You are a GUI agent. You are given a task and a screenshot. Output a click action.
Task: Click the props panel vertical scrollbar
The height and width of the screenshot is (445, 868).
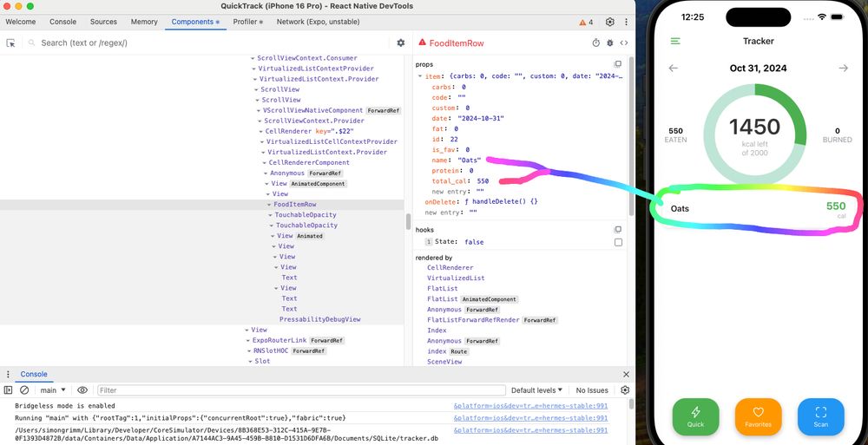(632, 135)
